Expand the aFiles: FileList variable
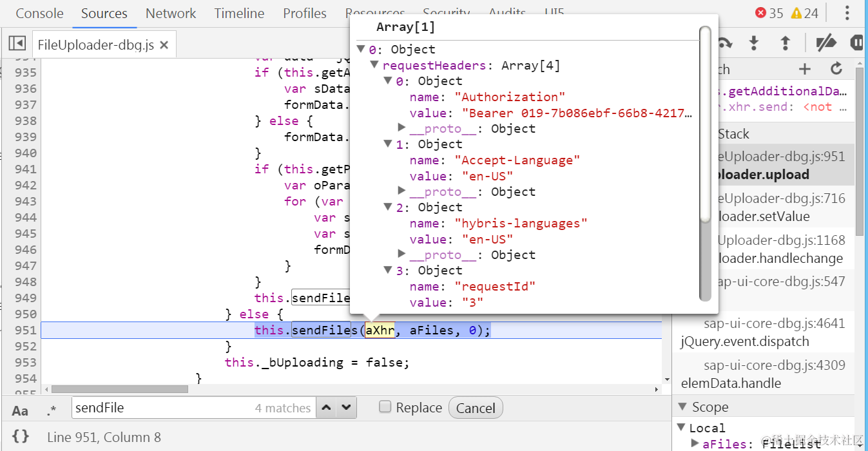The height and width of the screenshot is (451, 868). [x=695, y=443]
